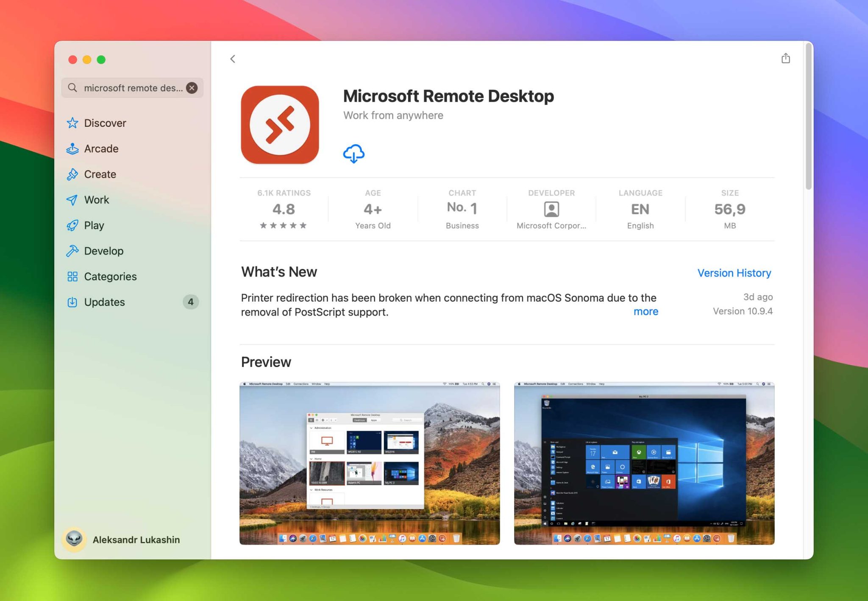Open the Work section

pos(97,200)
